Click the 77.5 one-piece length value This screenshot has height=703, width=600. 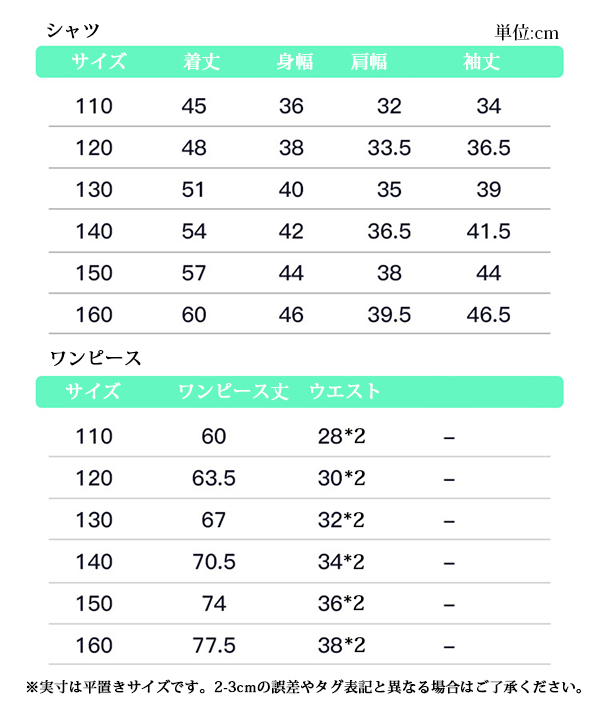pyautogui.click(x=213, y=646)
